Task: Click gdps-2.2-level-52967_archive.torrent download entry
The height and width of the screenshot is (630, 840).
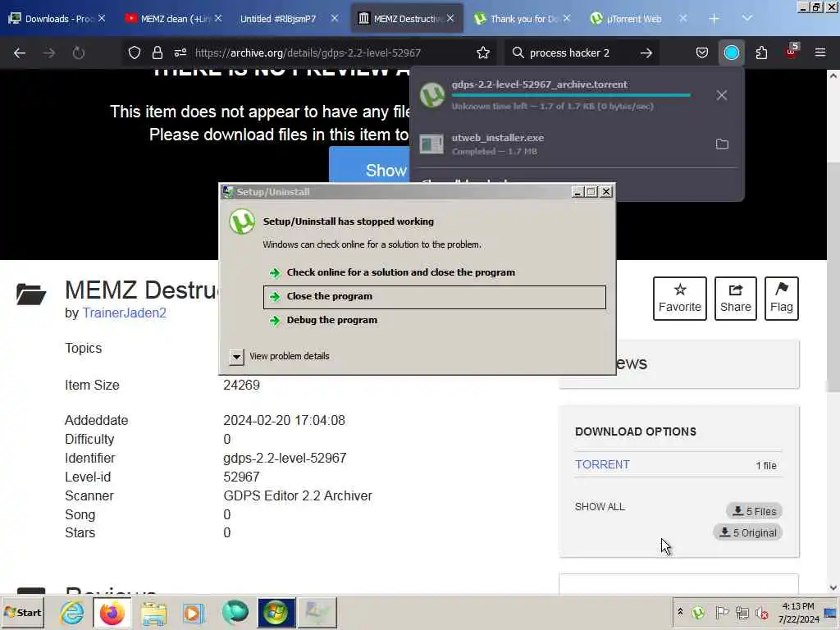Action: (563, 95)
